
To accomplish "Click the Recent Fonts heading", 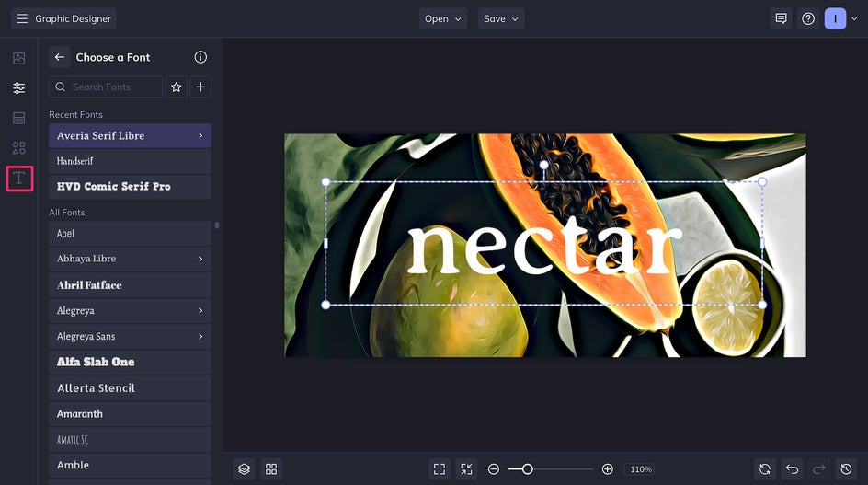I will [x=75, y=115].
